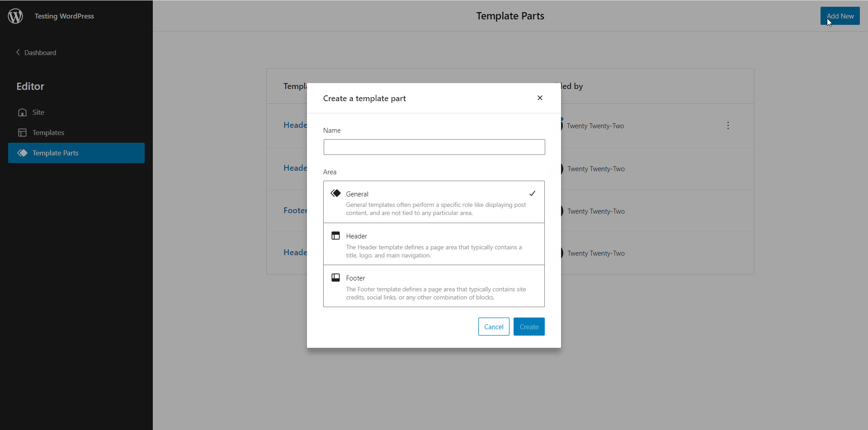Click the Site home icon
Viewport: 868px width, 430px height.
coord(22,112)
